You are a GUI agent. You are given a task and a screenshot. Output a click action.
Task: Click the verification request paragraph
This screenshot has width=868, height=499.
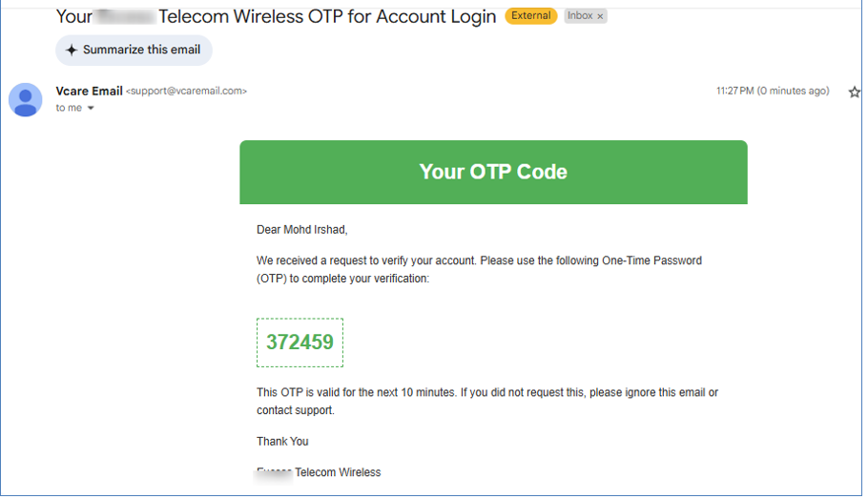click(480, 270)
